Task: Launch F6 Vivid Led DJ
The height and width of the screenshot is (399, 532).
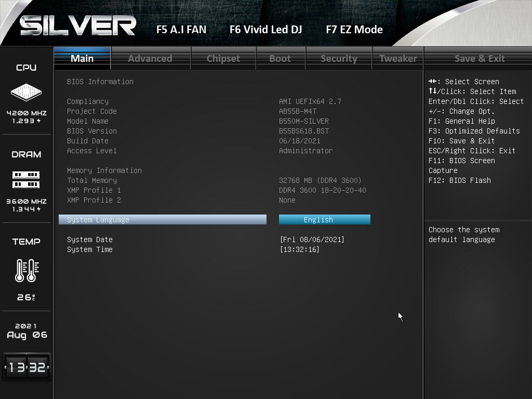Action: pos(265,30)
